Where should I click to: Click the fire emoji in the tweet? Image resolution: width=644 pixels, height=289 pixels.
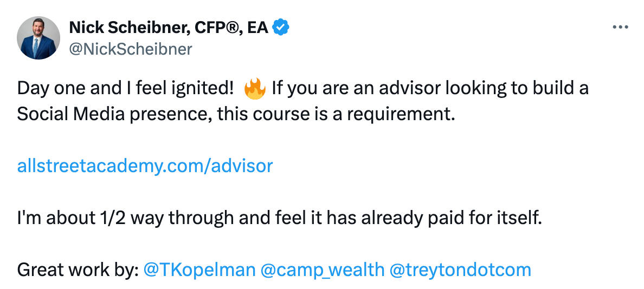(254, 88)
